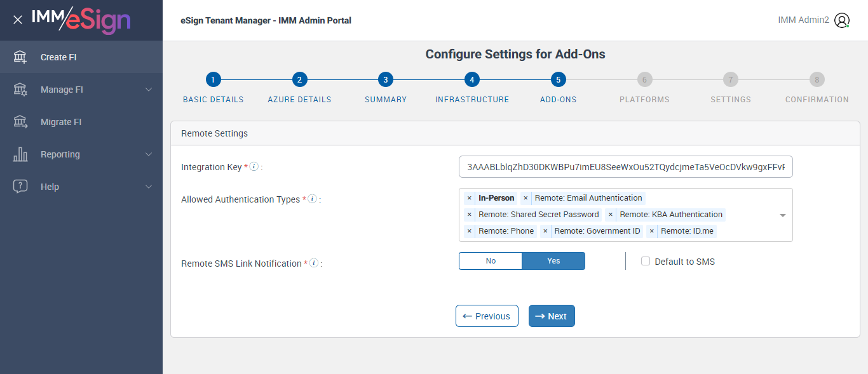This screenshot has width=868, height=374.
Task: Expand the Help menu chevron
Action: [x=149, y=187]
